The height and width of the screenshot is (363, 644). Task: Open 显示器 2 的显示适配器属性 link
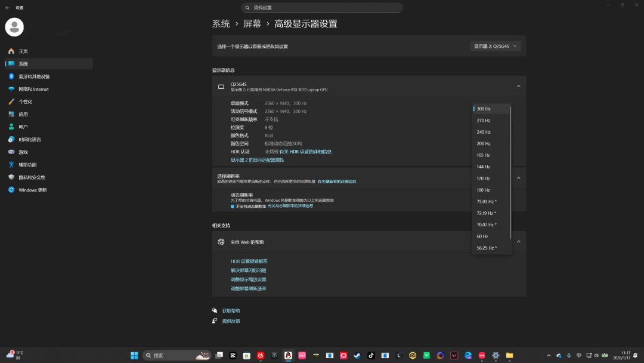(x=257, y=160)
